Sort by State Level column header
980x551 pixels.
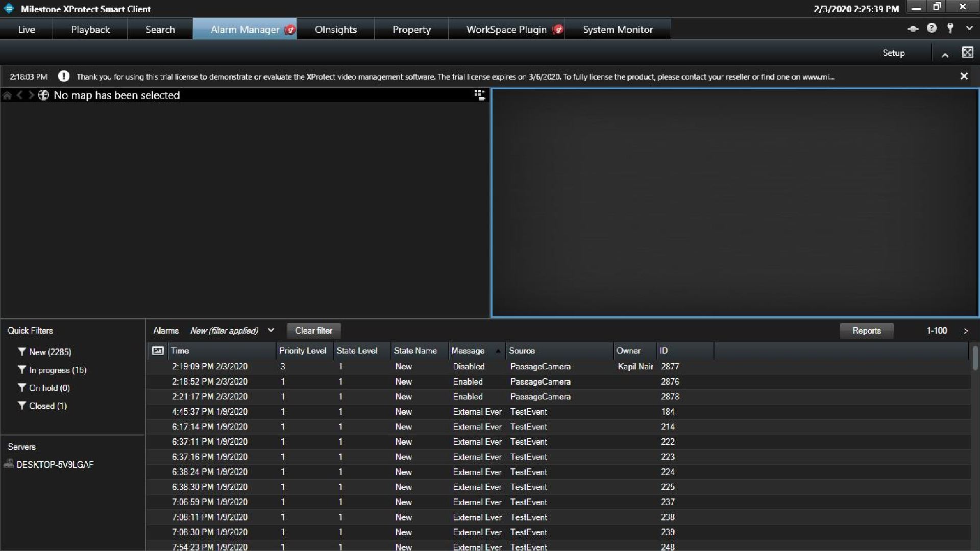coord(362,351)
